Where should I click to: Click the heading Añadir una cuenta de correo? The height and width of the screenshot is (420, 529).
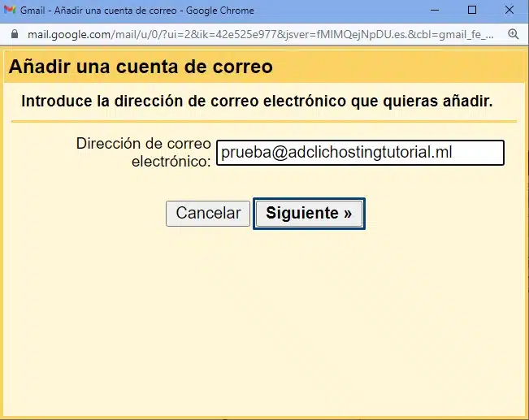pos(141,67)
